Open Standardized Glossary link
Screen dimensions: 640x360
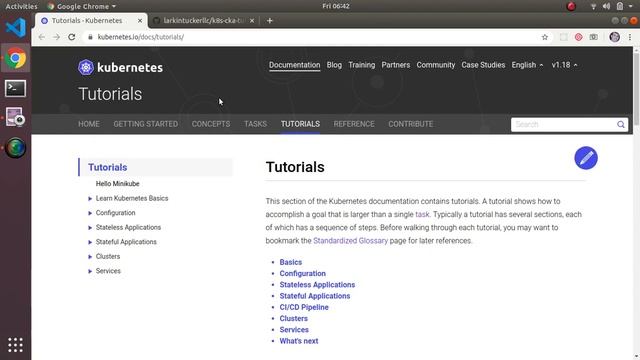(x=350, y=241)
